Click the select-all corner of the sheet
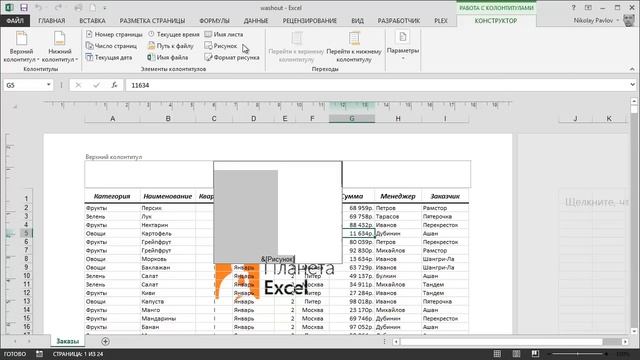The width and height of the screenshot is (640, 360). (x=15, y=107)
